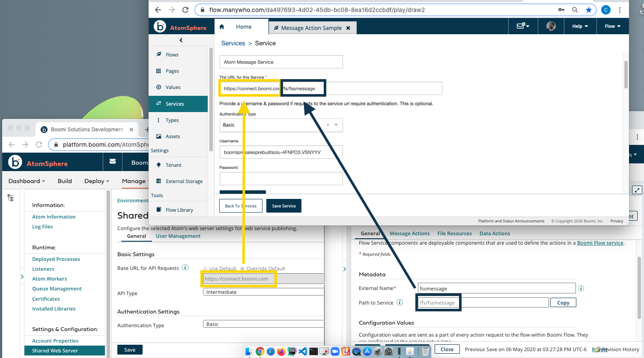Reload the flow.manywho.com page

185,10
